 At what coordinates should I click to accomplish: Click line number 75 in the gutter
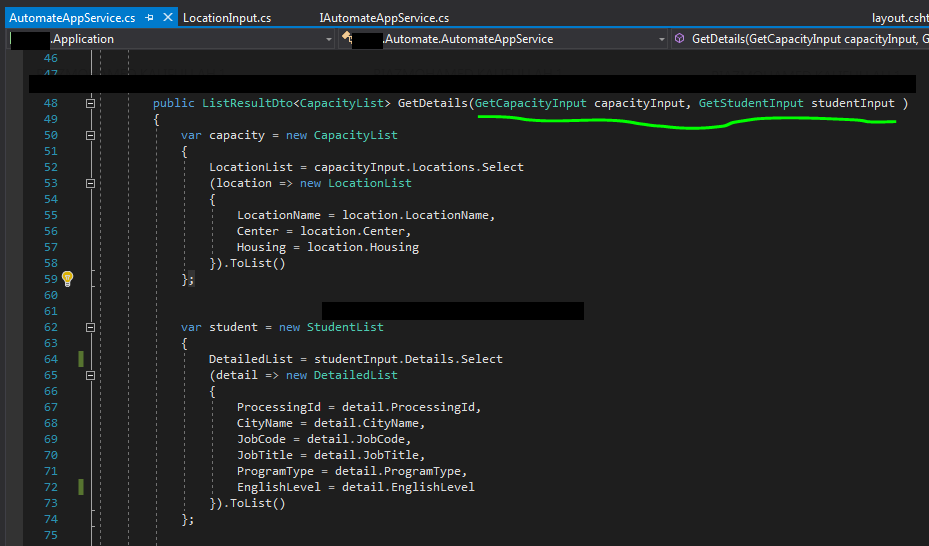pyautogui.click(x=51, y=535)
